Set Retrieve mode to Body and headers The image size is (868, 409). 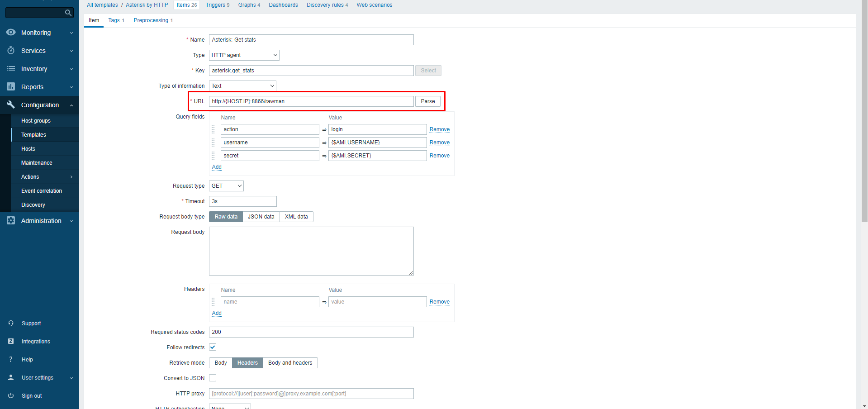[x=290, y=363]
